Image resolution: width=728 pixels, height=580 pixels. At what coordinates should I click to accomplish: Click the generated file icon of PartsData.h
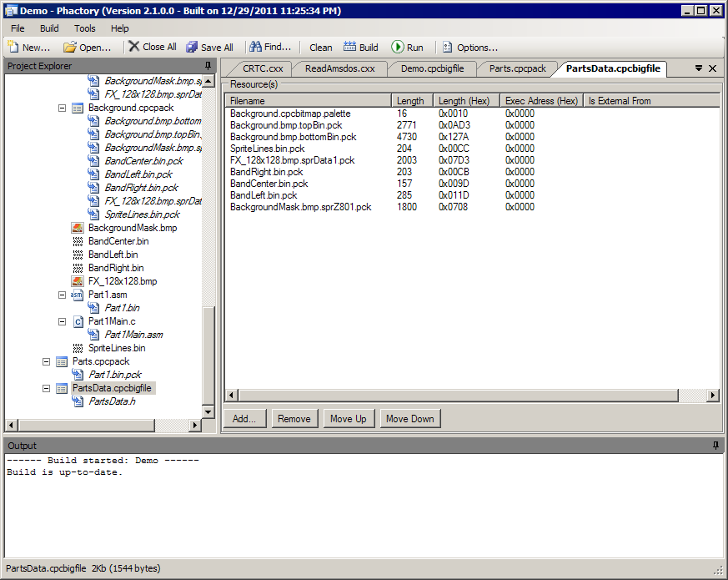click(x=78, y=401)
